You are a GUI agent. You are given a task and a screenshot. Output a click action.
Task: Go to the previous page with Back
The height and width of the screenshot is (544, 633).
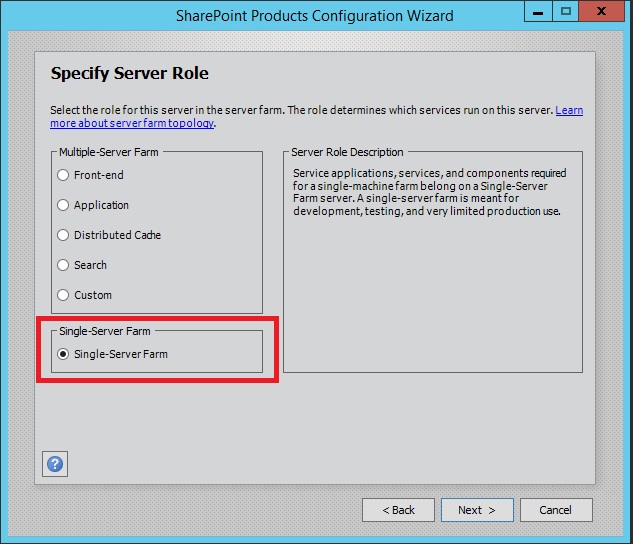398,510
